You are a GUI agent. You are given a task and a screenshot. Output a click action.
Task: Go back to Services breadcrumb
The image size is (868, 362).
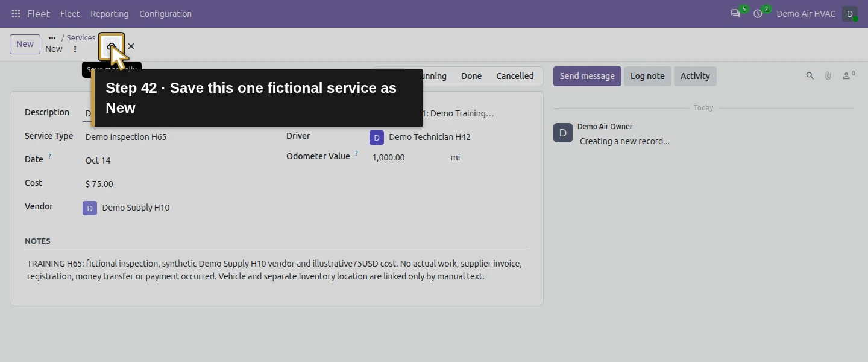pyautogui.click(x=81, y=37)
